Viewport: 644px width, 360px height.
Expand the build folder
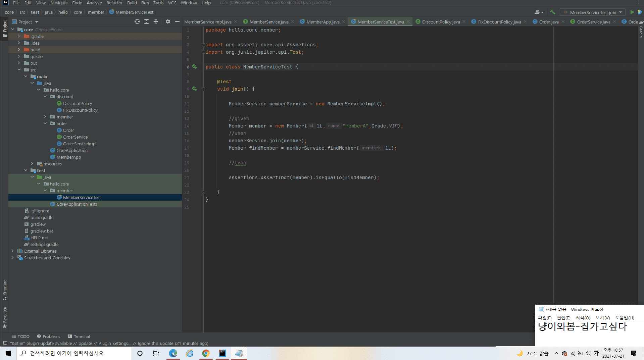pos(19,50)
